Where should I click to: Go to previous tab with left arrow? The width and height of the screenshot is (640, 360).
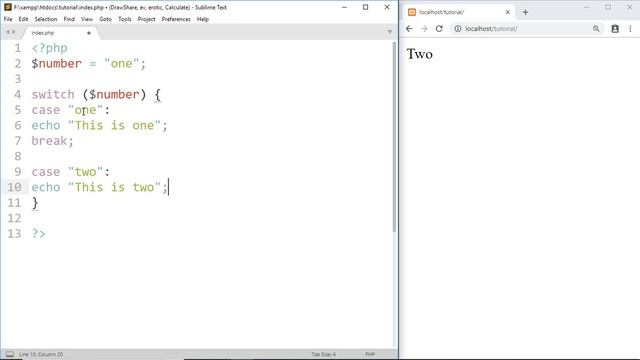[x=7, y=32]
